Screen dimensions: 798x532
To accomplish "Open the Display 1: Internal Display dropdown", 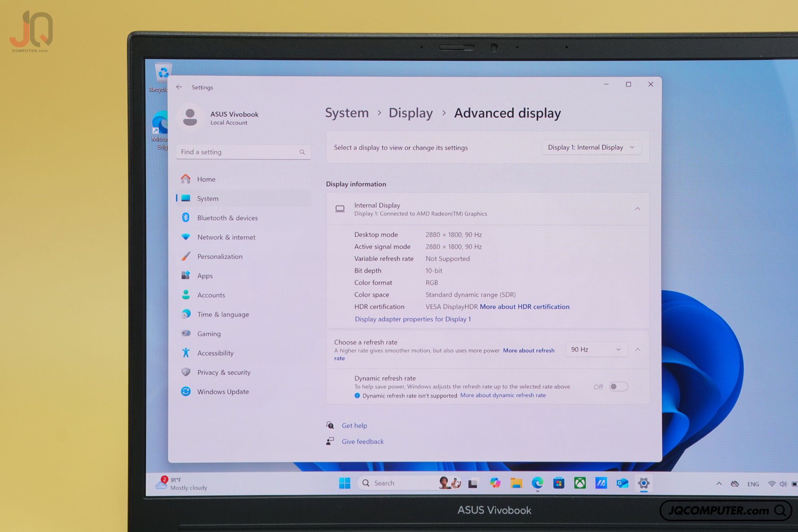I will [591, 147].
